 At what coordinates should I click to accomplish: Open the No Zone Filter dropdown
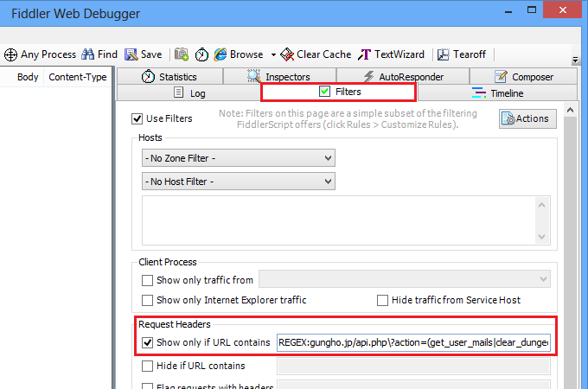tap(238, 158)
